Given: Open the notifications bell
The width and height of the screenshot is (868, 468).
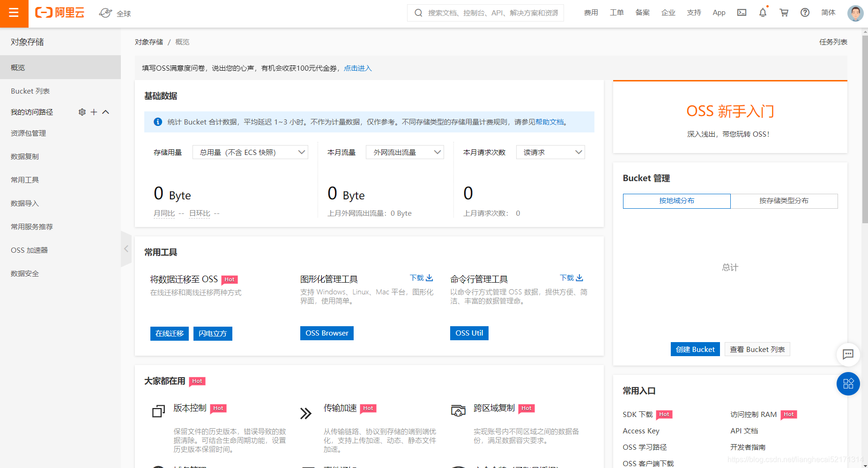Looking at the screenshot, I should click(763, 13).
